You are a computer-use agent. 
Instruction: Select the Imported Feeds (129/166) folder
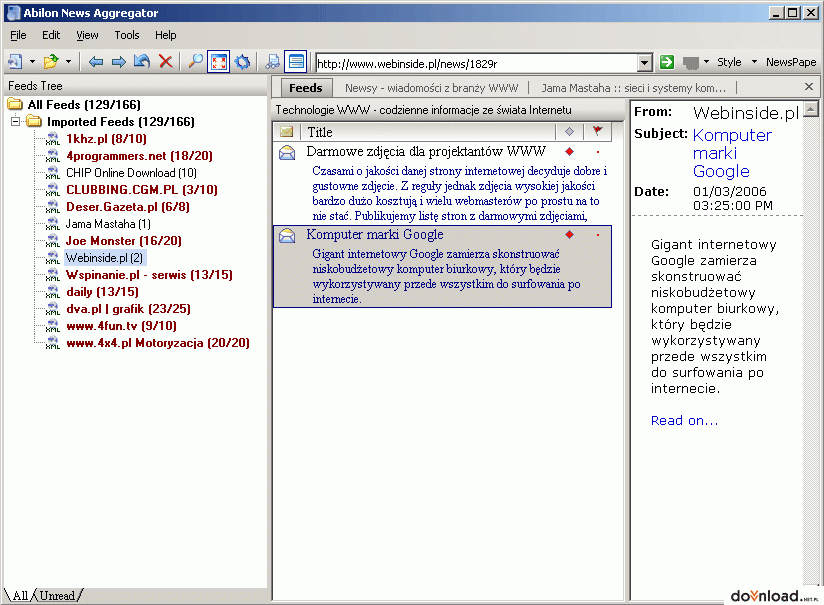click(121, 122)
